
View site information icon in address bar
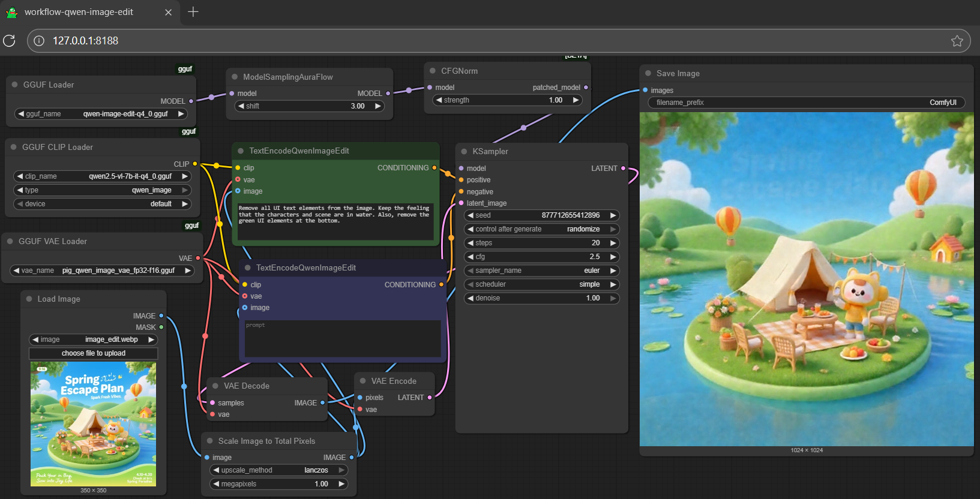coord(39,41)
